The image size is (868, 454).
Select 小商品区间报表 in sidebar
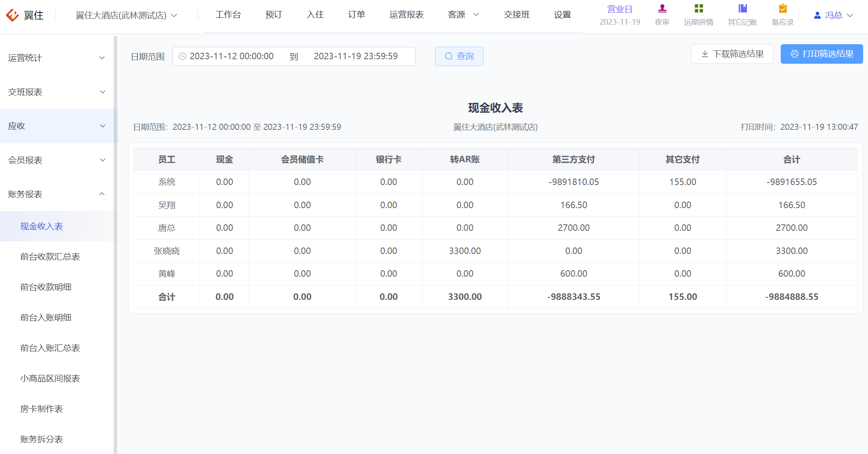tap(57, 378)
